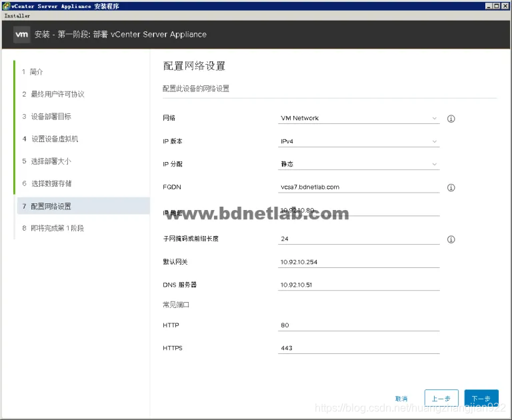512x420 pixels.
Task: Click the 常见端口 section label
Action: [x=176, y=305]
